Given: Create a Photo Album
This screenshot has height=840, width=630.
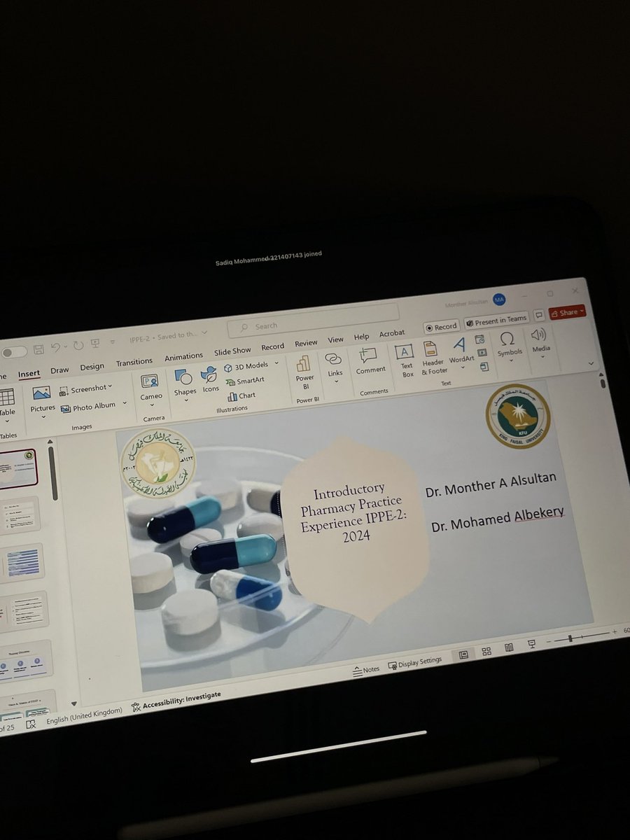Looking at the screenshot, I should tap(90, 407).
